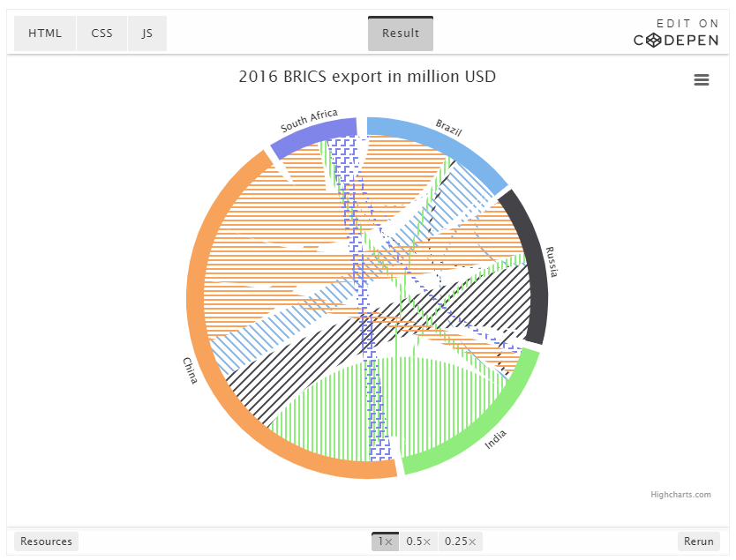Click the CodePen logo icon

654,40
